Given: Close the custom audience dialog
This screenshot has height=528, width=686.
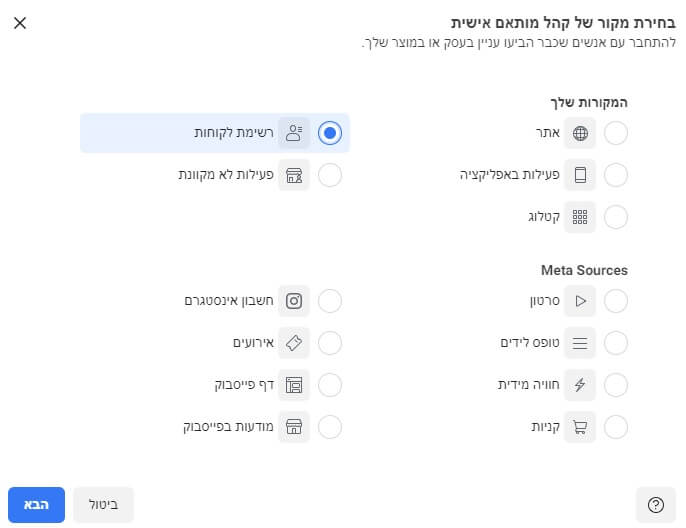Looking at the screenshot, I should [20, 22].
